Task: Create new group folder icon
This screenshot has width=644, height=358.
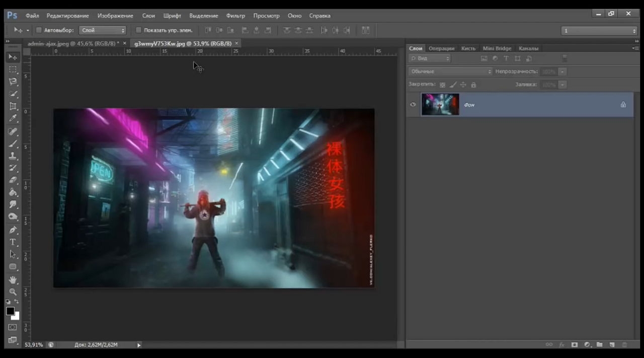Action: point(599,345)
